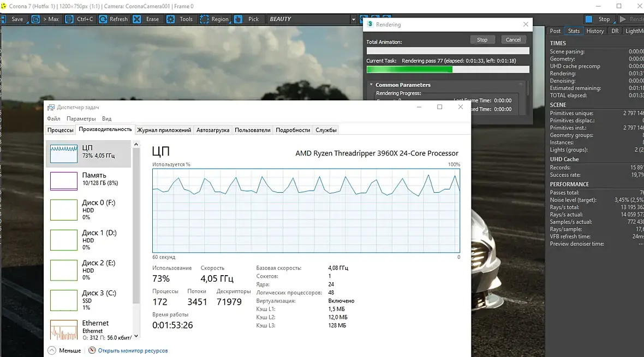Click Stop in the Rendering dialog
The width and height of the screenshot is (644, 357).
[482, 40]
